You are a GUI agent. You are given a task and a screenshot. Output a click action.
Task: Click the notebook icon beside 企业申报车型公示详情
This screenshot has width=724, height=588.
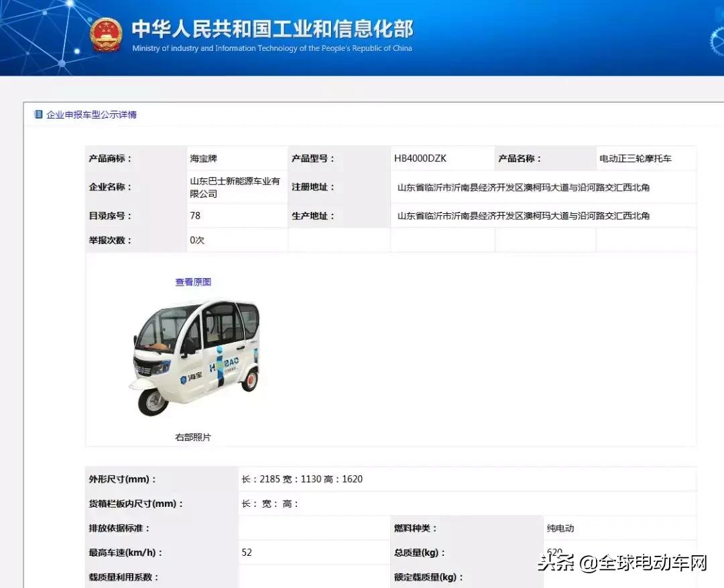coord(38,114)
